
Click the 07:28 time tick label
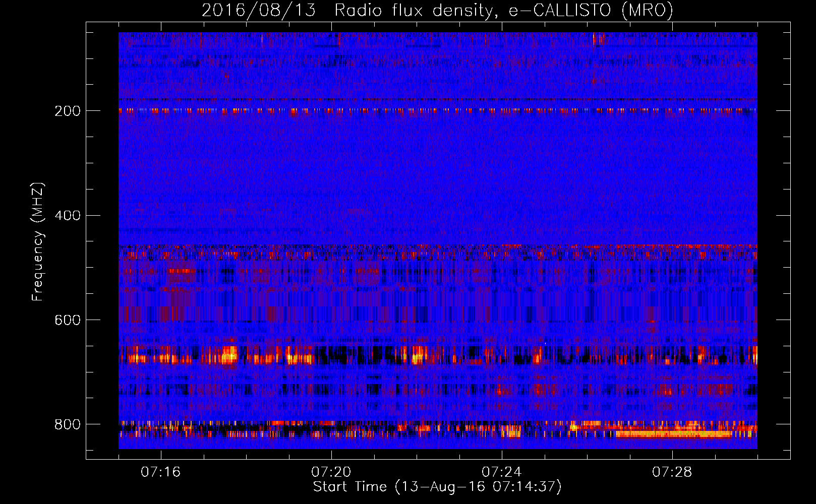672,472
